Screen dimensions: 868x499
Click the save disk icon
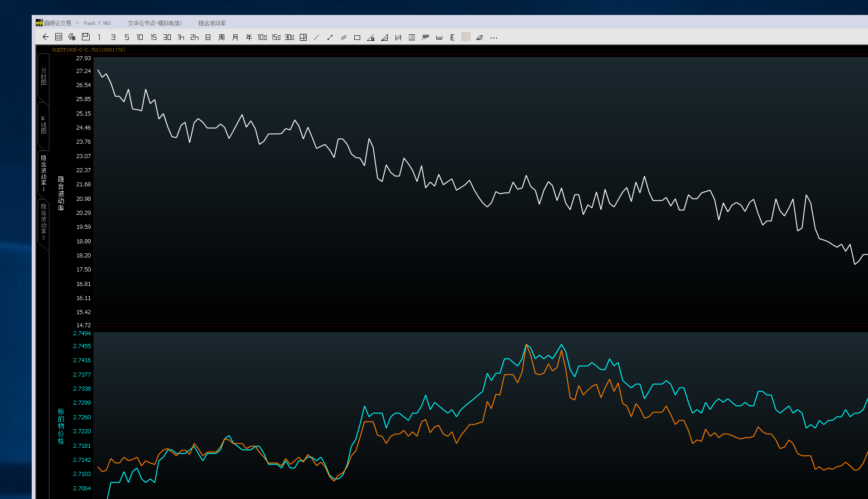coord(86,37)
